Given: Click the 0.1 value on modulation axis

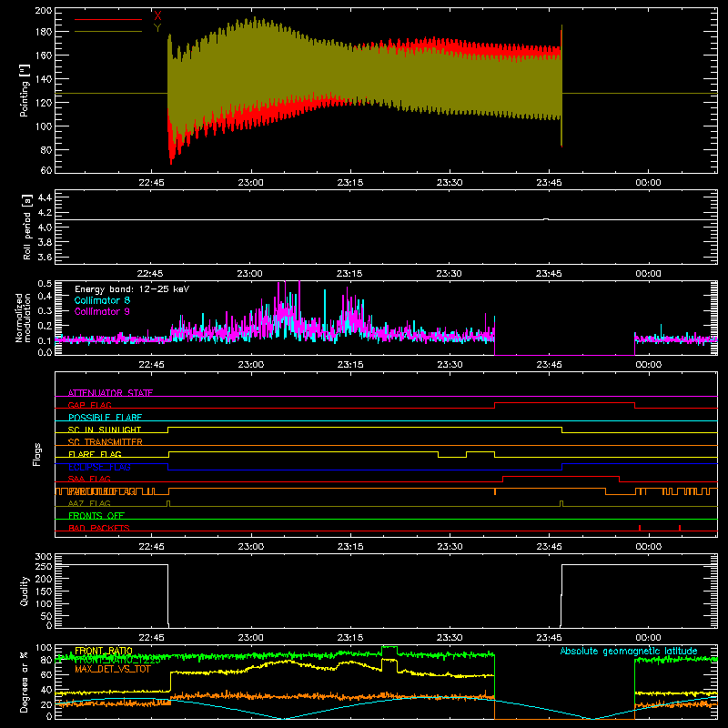Looking at the screenshot, I should [45, 340].
